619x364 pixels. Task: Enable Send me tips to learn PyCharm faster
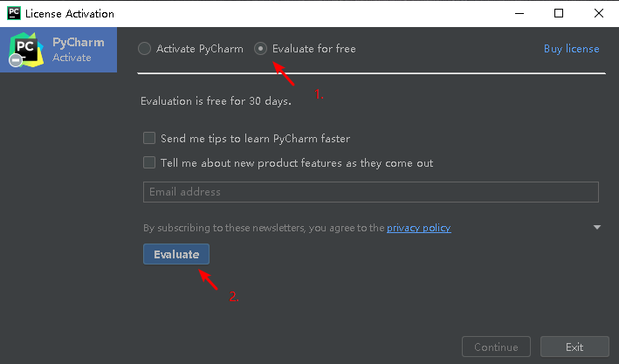pos(149,138)
